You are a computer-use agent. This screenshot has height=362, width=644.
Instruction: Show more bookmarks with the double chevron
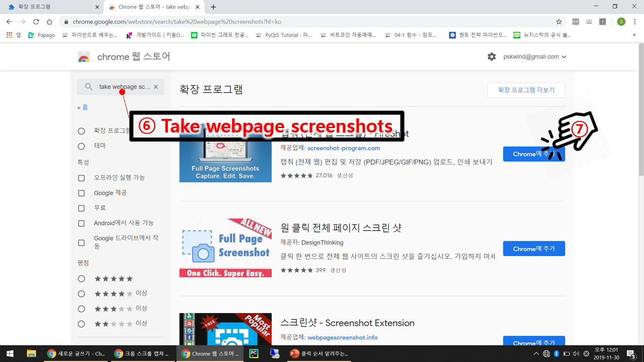[x=634, y=35]
